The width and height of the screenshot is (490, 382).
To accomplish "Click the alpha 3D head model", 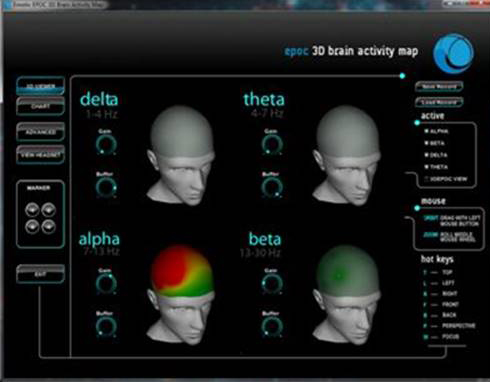I will tap(181, 295).
